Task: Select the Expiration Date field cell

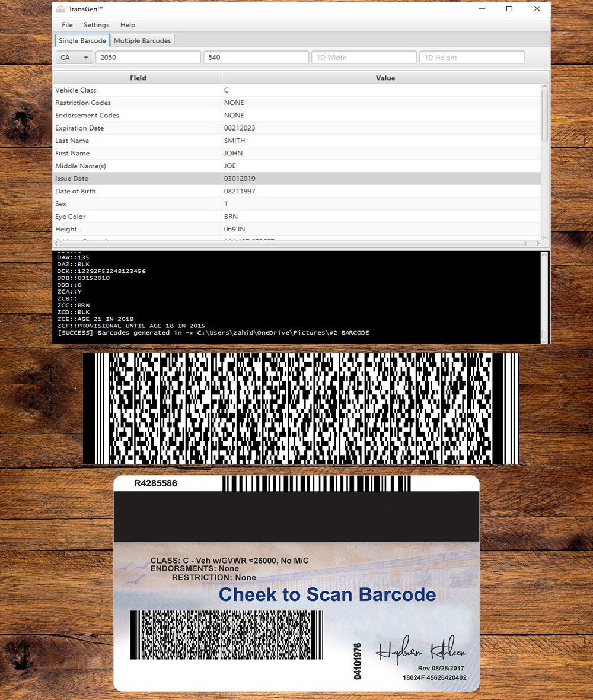Action: (x=138, y=128)
